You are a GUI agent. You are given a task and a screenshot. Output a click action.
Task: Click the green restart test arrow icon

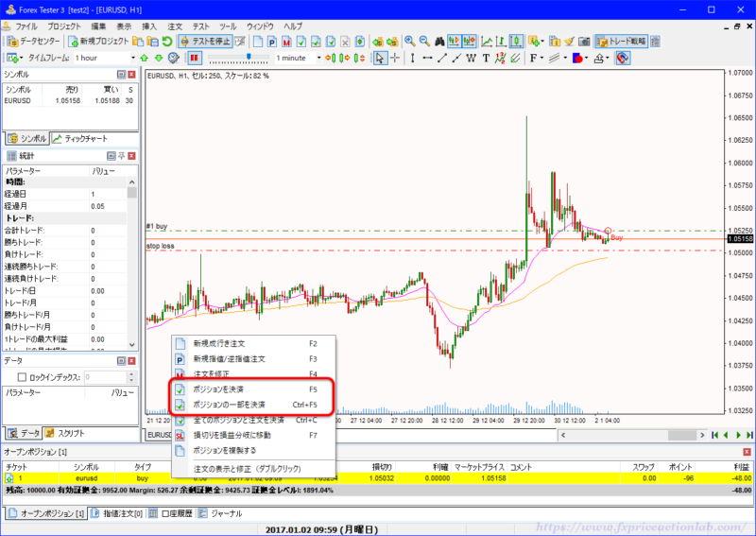pyautogui.click(x=167, y=42)
